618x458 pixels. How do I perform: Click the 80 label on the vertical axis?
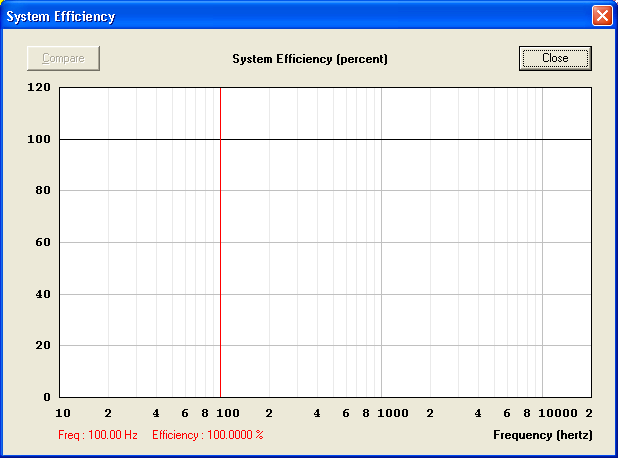tap(43, 190)
